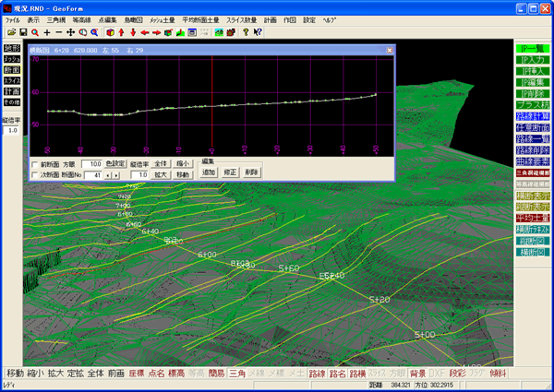554x392 pixels.
Task: Step 断面No to previous with left arrow
Action: [109, 175]
